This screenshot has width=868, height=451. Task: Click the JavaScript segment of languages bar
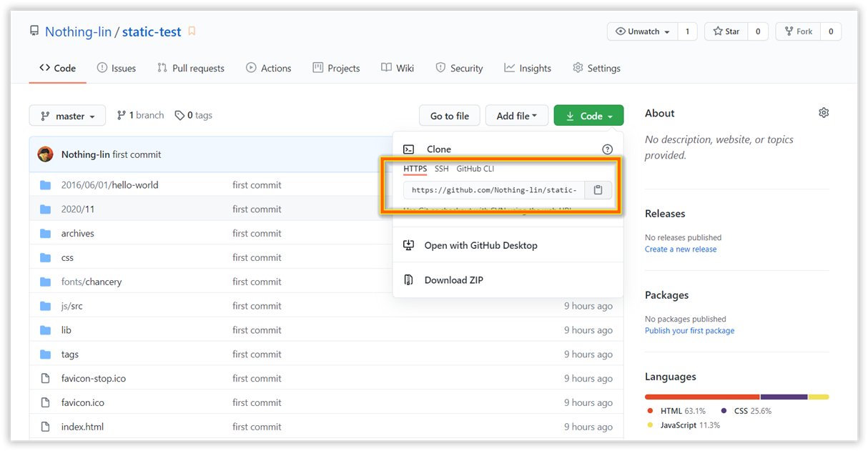click(x=819, y=397)
